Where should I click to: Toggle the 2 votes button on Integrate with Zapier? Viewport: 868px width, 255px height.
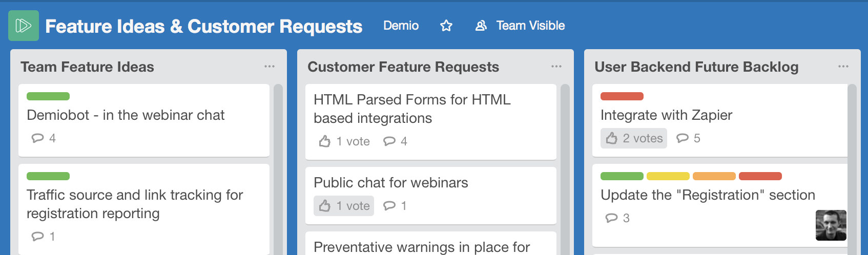634,138
